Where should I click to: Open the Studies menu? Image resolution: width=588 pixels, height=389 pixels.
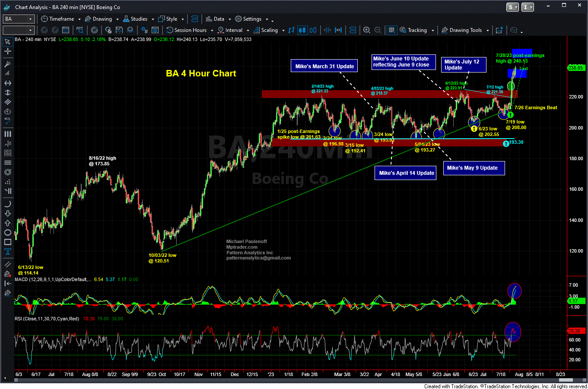click(x=135, y=19)
